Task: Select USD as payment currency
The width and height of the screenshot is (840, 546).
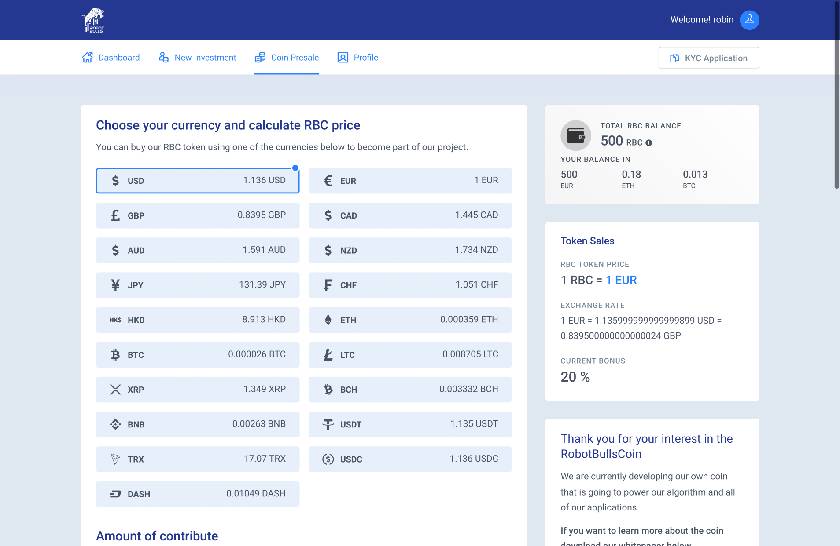Action: (x=197, y=181)
